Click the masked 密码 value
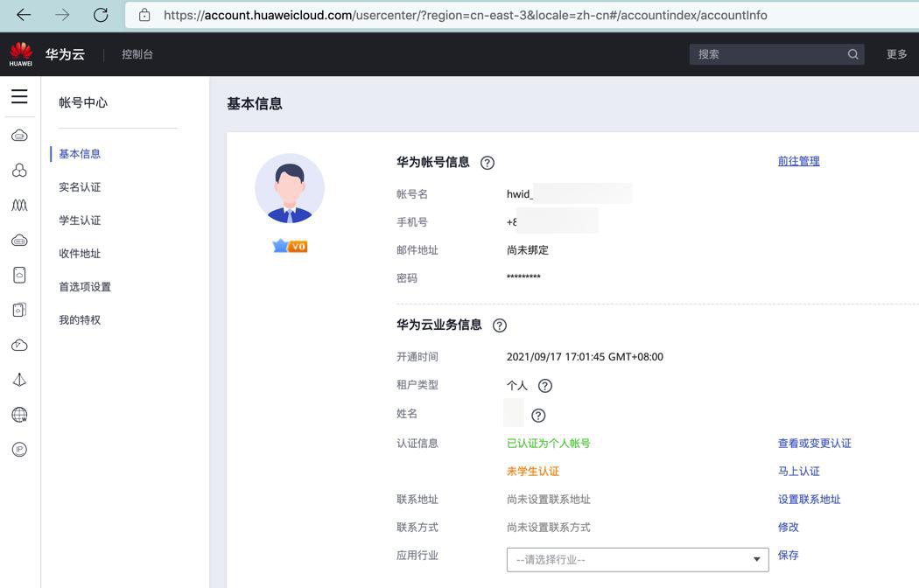 pos(523,277)
